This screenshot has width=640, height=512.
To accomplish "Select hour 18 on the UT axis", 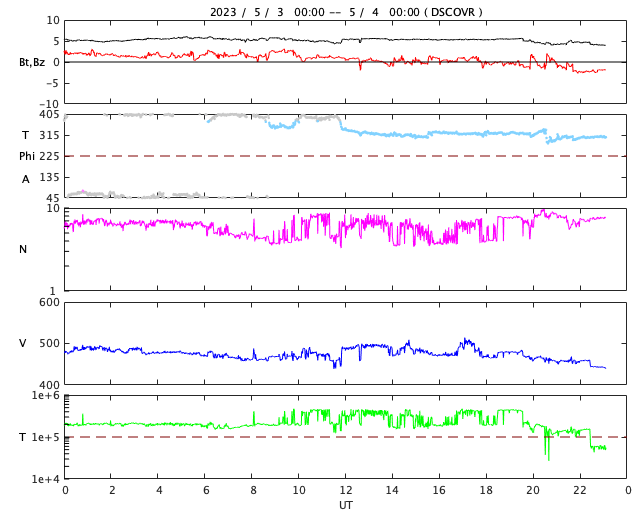I will tap(487, 490).
